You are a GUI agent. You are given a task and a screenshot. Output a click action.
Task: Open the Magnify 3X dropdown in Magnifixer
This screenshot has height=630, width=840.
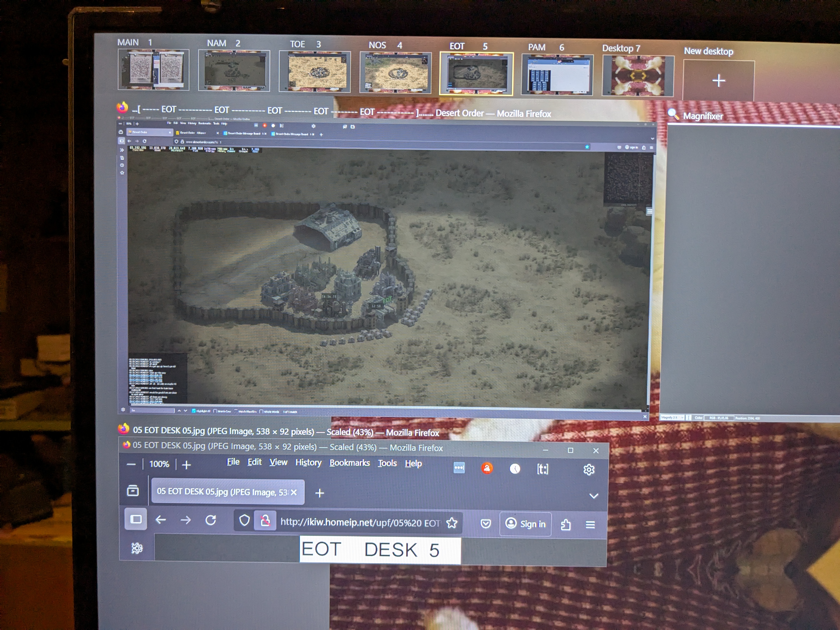click(672, 417)
